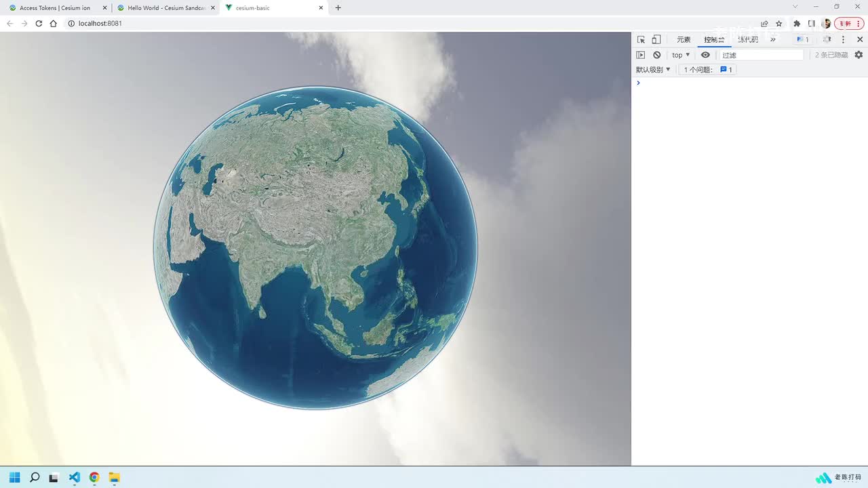The width and height of the screenshot is (868, 488).
Task: View site information icon in address bar
Action: pyautogui.click(x=71, y=23)
